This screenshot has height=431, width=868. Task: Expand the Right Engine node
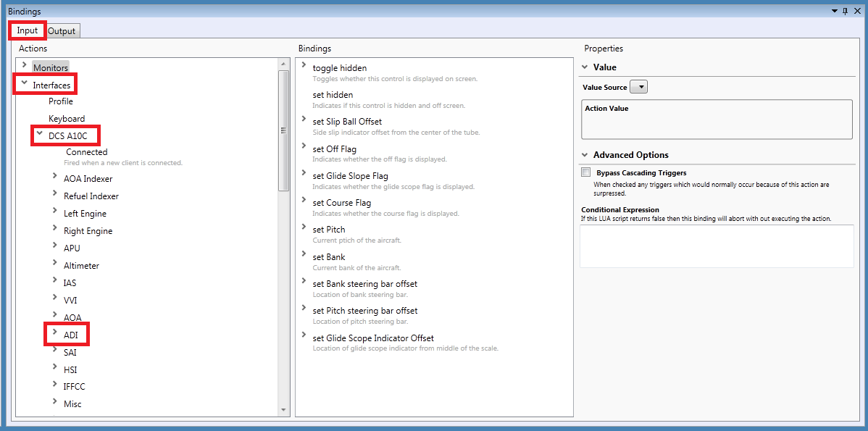[x=55, y=228]
